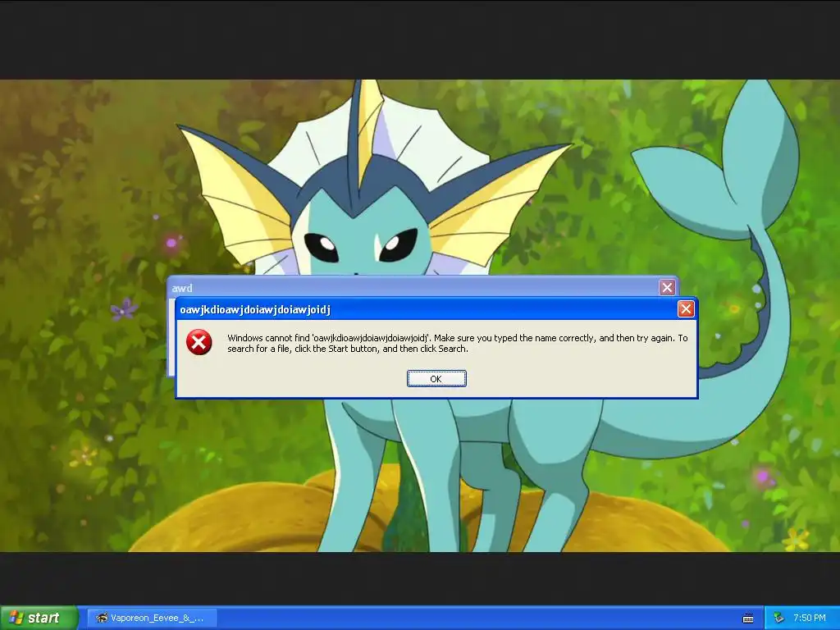The width and height of the screenshot is (840, 630).
Task: Open the on-screen keyboard tray icon
Action: pos(748,619)
